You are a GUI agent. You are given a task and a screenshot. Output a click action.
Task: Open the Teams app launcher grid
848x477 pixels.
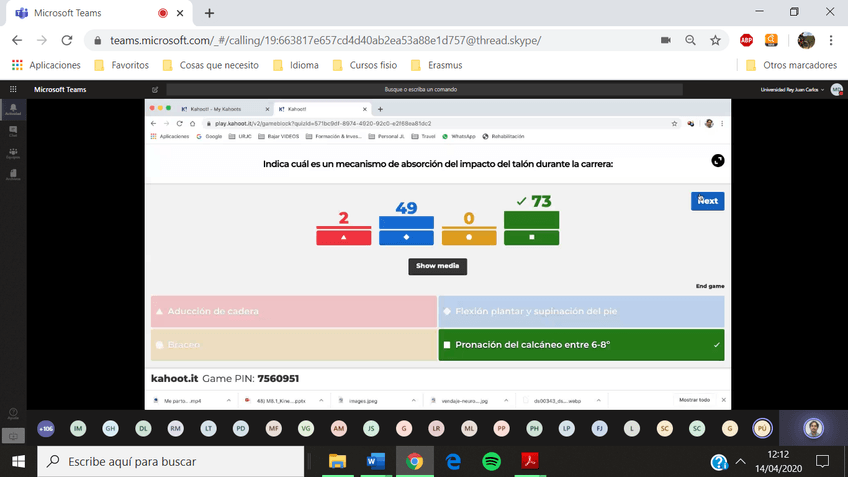(x=13, y=89)
